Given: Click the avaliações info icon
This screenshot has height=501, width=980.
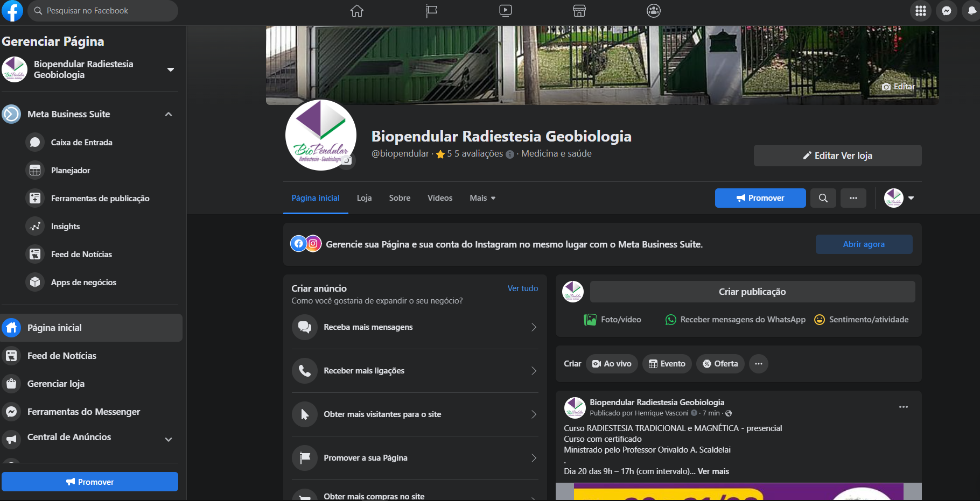Looking at the screenshot, I should (510, 154).
